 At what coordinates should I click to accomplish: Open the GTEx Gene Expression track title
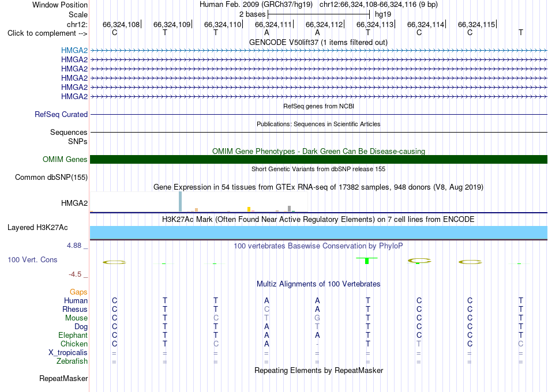(x=318, y=187)
